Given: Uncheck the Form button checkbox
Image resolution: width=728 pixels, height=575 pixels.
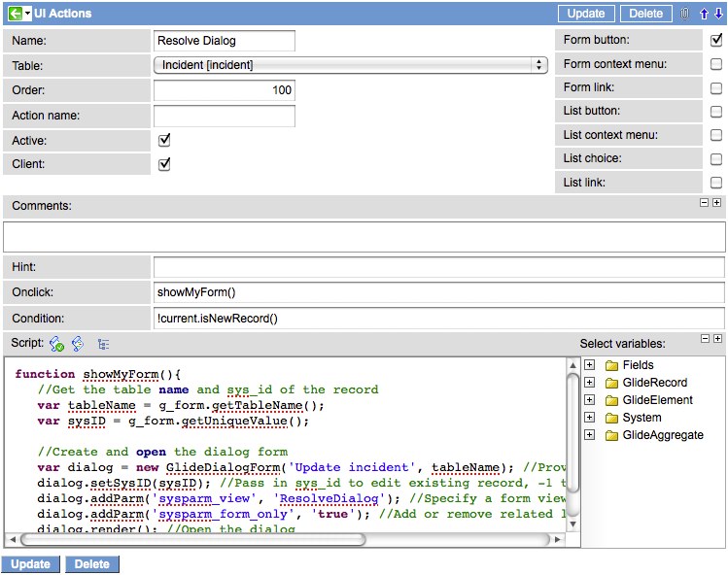Looking at the screenshot, I should pos(716,41).
